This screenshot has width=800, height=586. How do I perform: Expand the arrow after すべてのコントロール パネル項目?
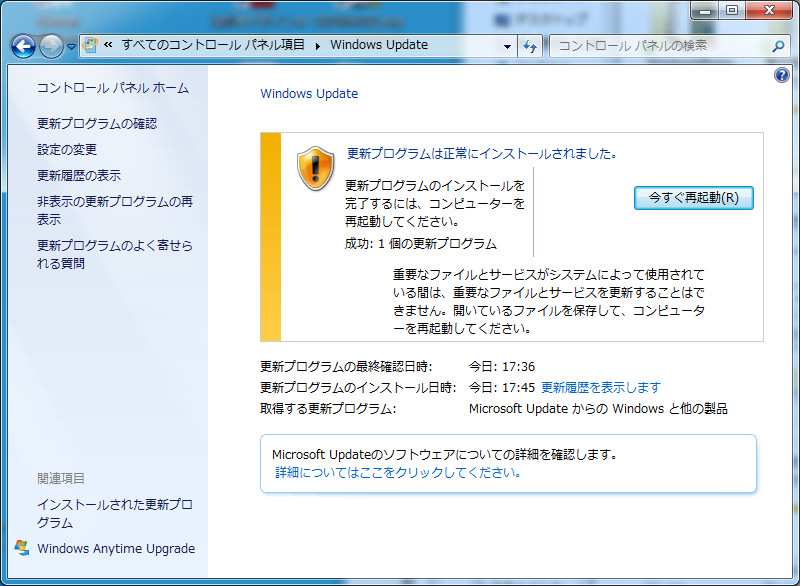[318, 45]
